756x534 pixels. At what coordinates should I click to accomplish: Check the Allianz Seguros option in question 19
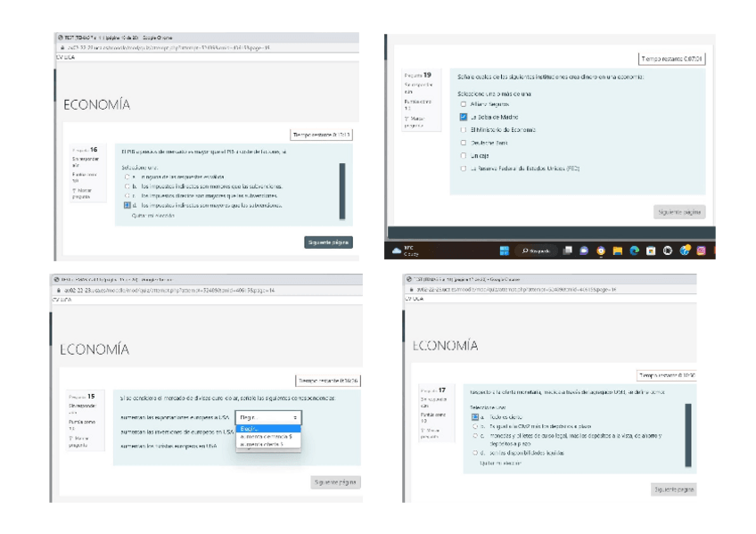coord(464,104)
